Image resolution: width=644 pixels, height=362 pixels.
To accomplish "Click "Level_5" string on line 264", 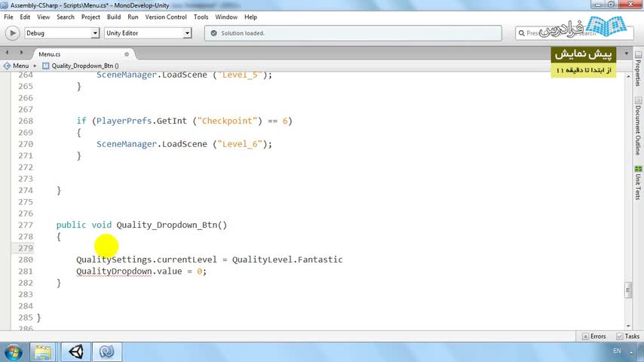I will [x=240, y=75].
